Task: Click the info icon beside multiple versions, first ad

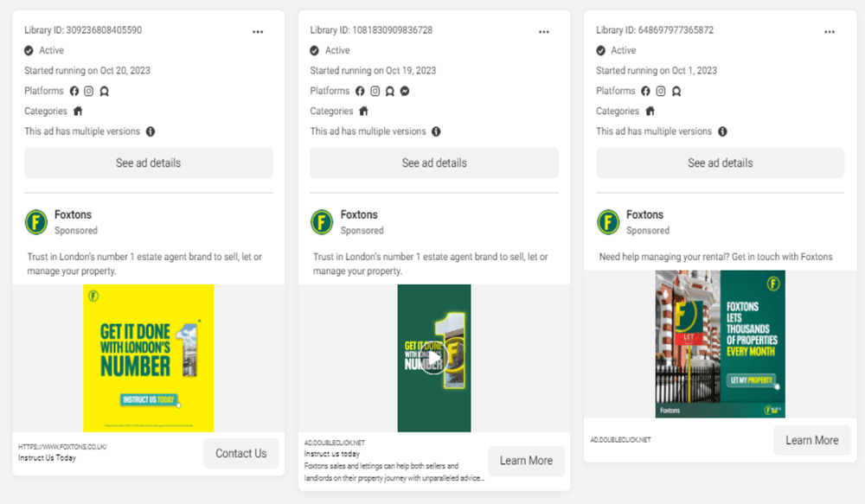Action: click(x=151, y=132)
